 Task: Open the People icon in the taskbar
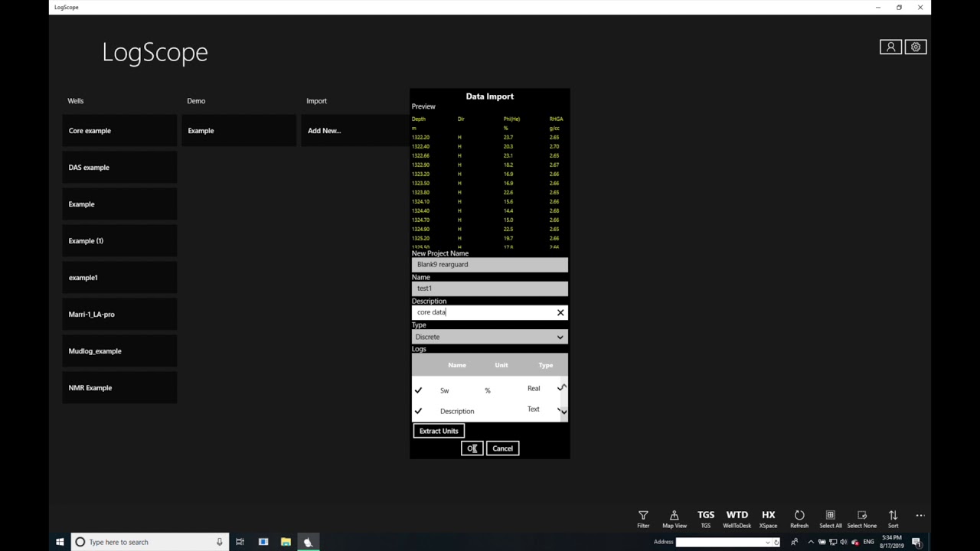(794, 542)
